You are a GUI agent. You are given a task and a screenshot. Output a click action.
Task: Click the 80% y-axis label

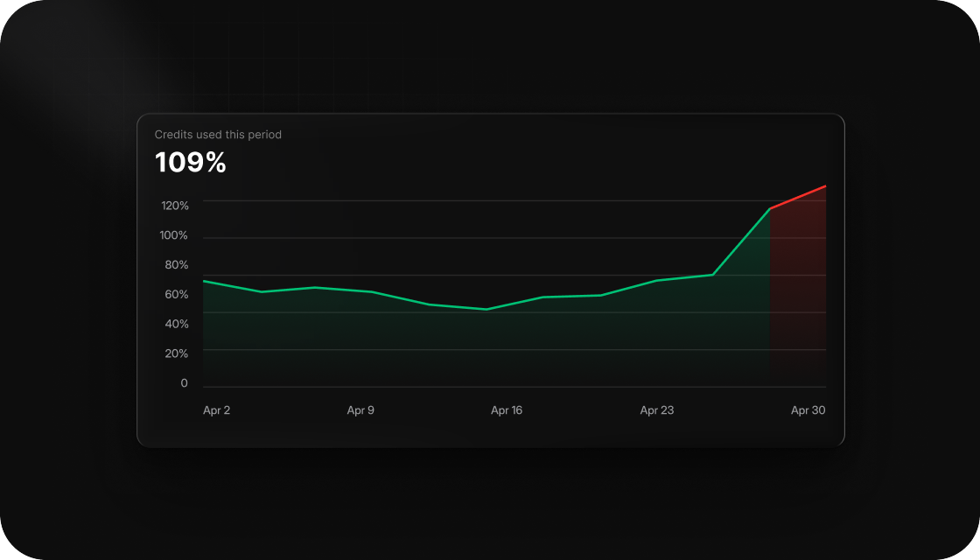[x=176, y=265]
